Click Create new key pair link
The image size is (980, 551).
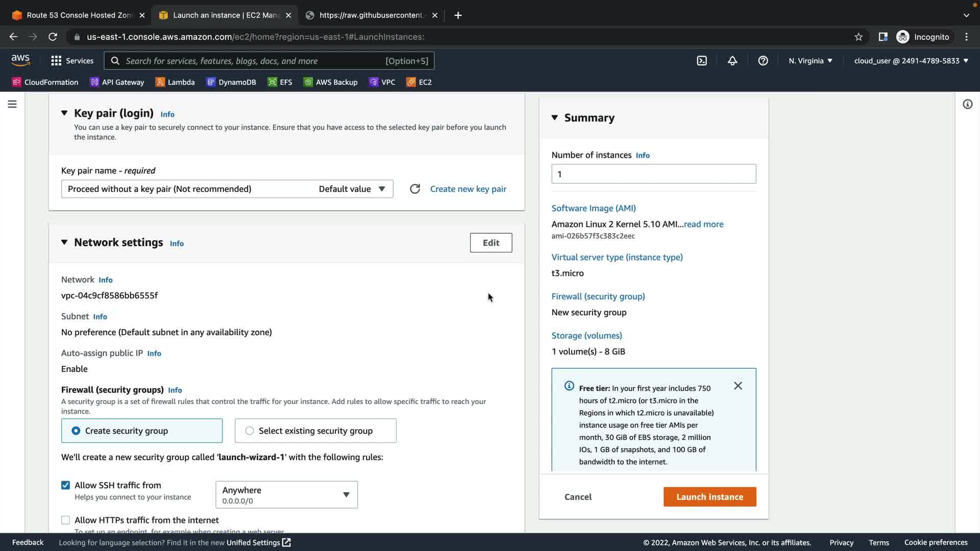click(x=468, y=189)
